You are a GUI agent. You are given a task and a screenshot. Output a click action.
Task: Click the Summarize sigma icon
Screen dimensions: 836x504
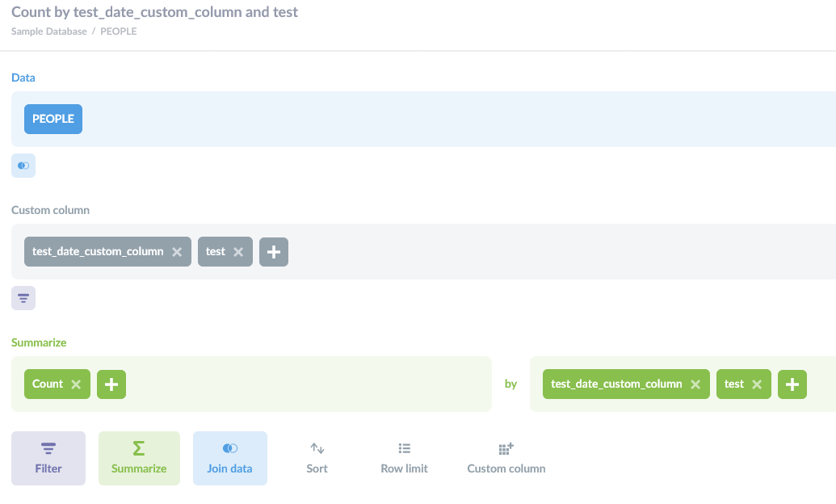click(x=138, y=448)
